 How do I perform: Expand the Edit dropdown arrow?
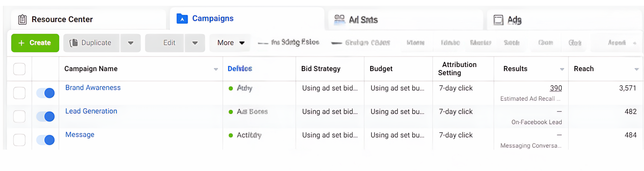point(195,43)
